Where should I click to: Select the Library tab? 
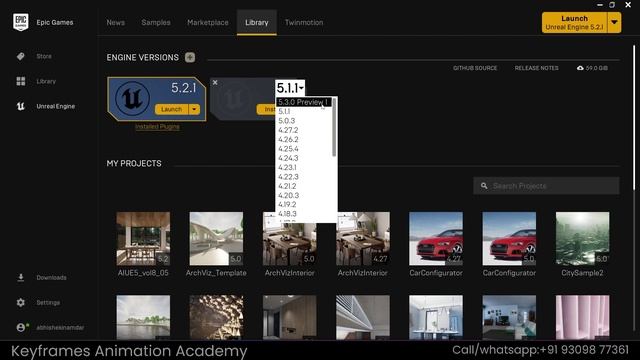point(257,22)
